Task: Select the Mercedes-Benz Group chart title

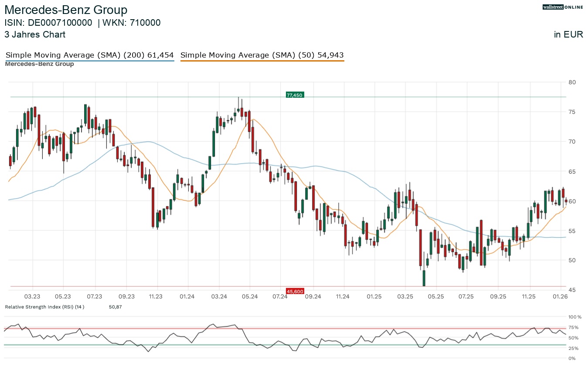Action: click(x=66, y=10)
